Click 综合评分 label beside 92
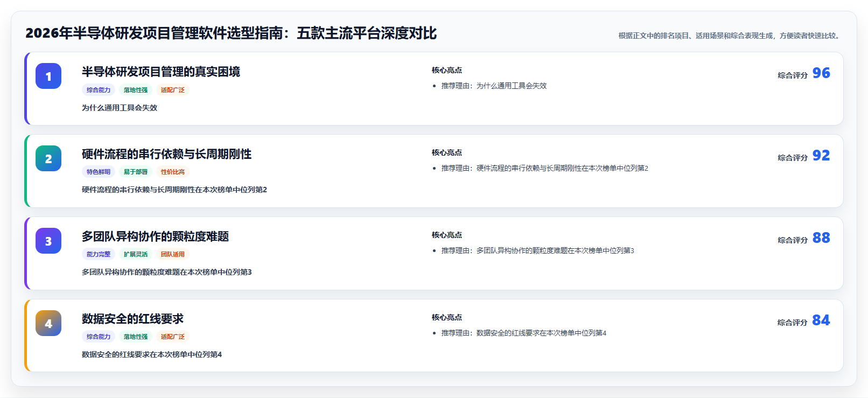 point(793,158)
